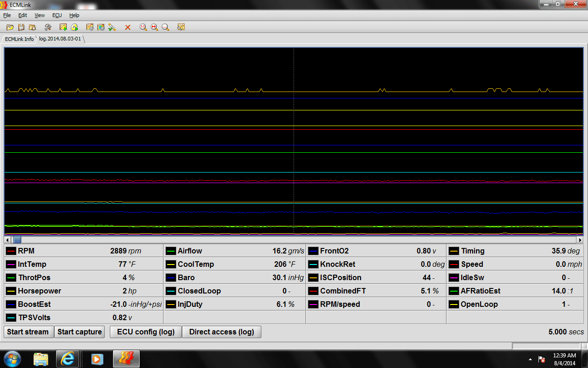Select the CoolTemp legend entry
The width and height of the screenshot is (588, 368).
235,264
